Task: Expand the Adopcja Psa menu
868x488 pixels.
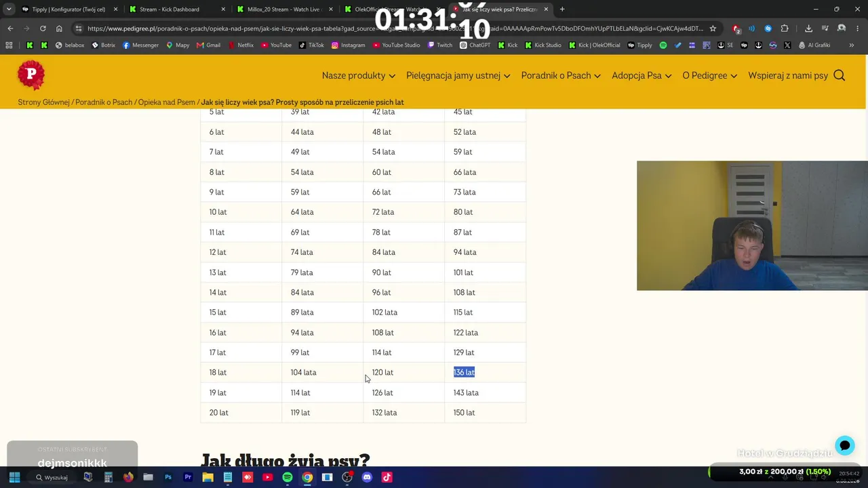Action: click(642, 75)
